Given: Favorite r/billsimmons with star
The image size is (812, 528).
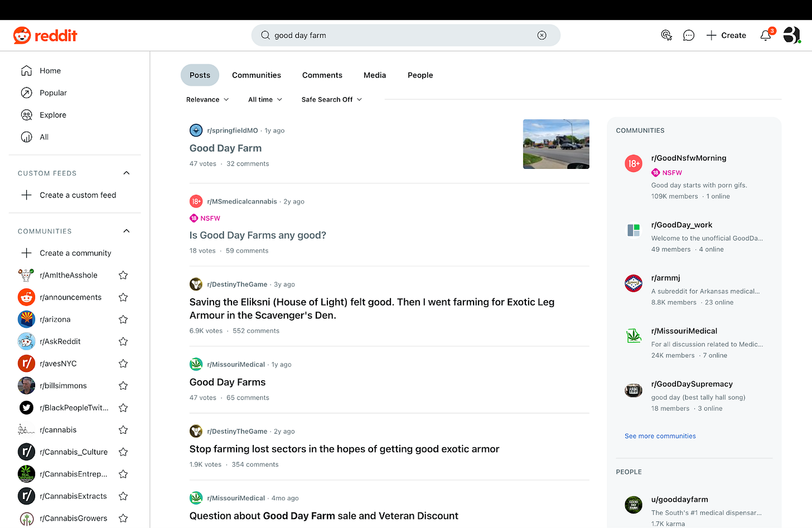Looking at the screenshot, I should (x=123, y=386).
